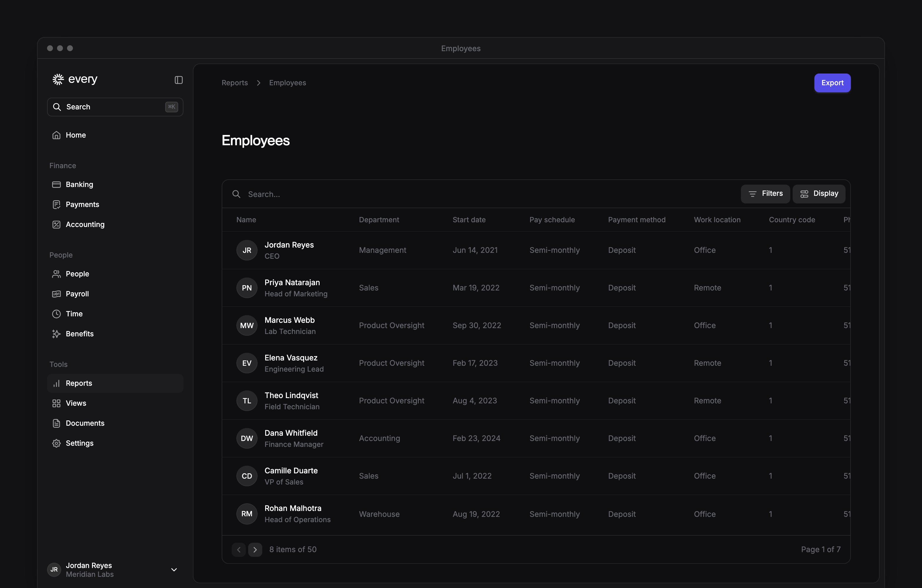Open Priya Natarajan's employee row
922x588 pixels.
tap(536, 288)
